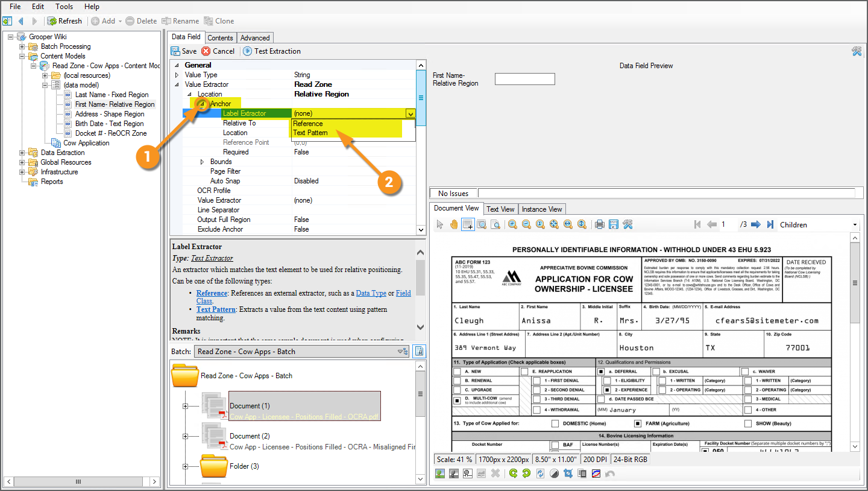The width and height of the screenshot is (868, 491).
Task: Click the Zoom In magnifier icon
Action: 512,224
